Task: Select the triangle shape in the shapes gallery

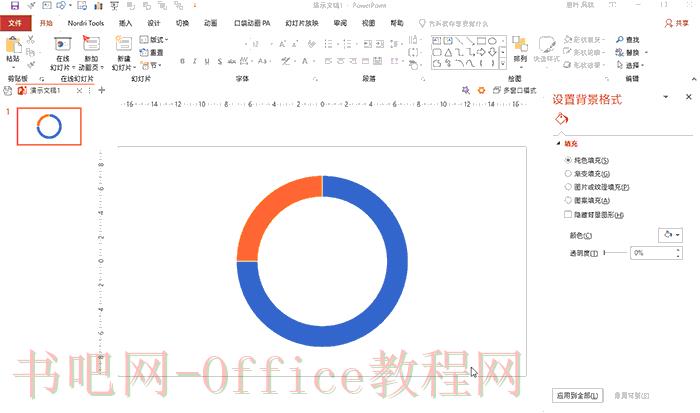Action: (448, 52)
